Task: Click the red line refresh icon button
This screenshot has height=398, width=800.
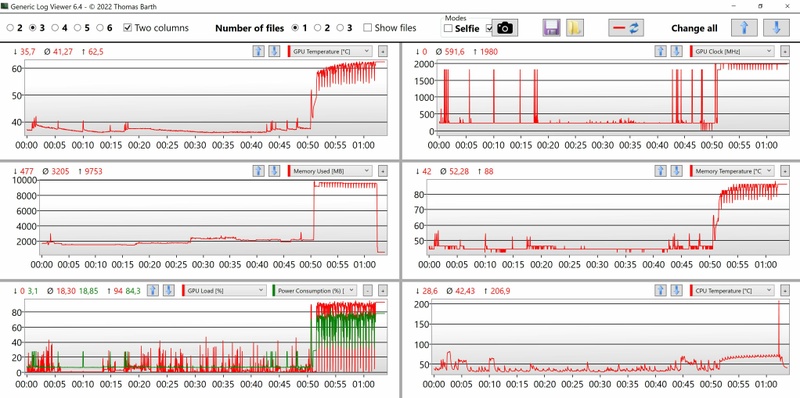Action: tap(626, 28)
